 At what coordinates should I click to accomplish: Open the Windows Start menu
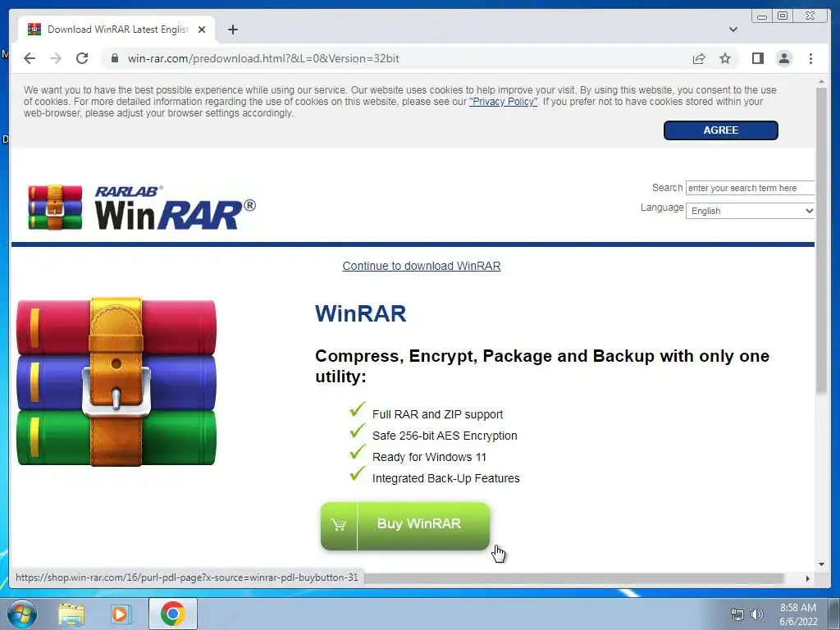pyautogui.click(x=22, y=614)
